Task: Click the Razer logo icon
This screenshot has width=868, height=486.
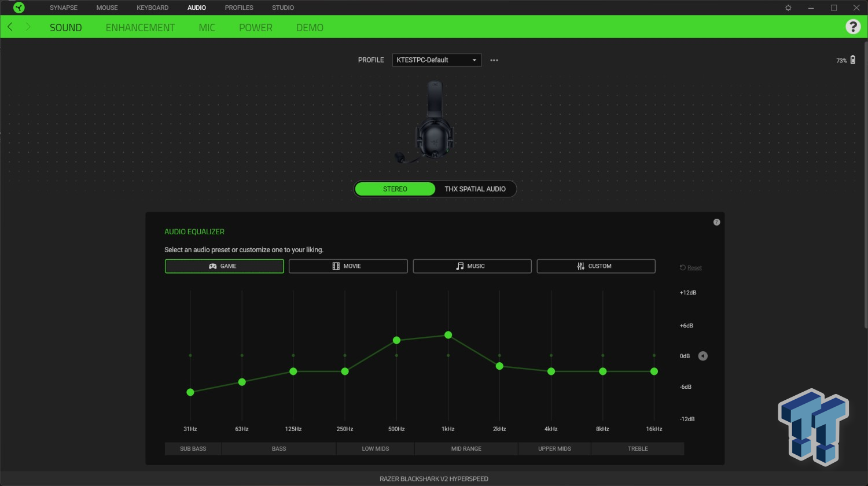Action: (x=19, y=8)
